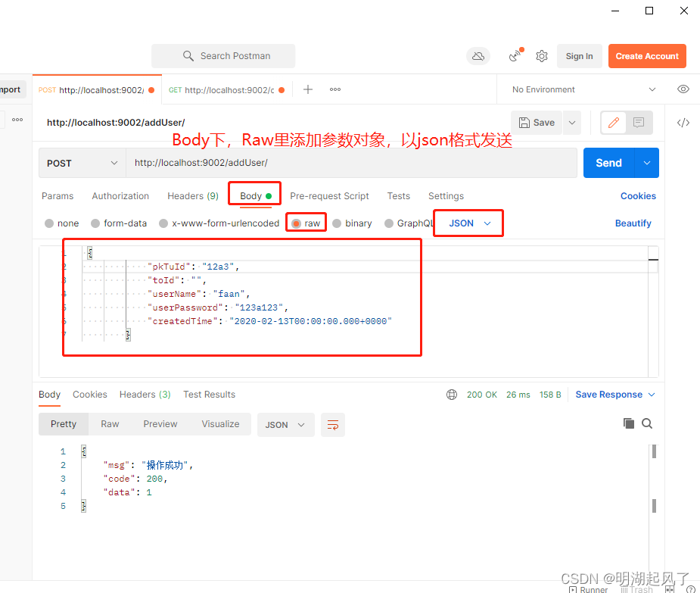Switch to the GET localhost:9002 request tab

227,90
